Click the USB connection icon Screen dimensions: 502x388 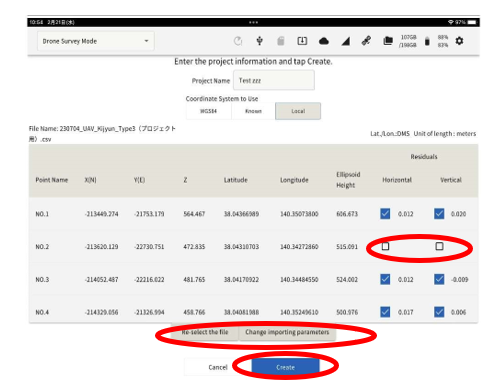point(259,41)
